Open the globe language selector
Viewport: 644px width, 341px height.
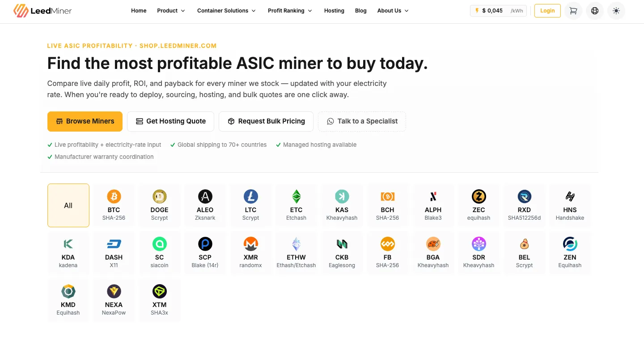pos(595,11)
